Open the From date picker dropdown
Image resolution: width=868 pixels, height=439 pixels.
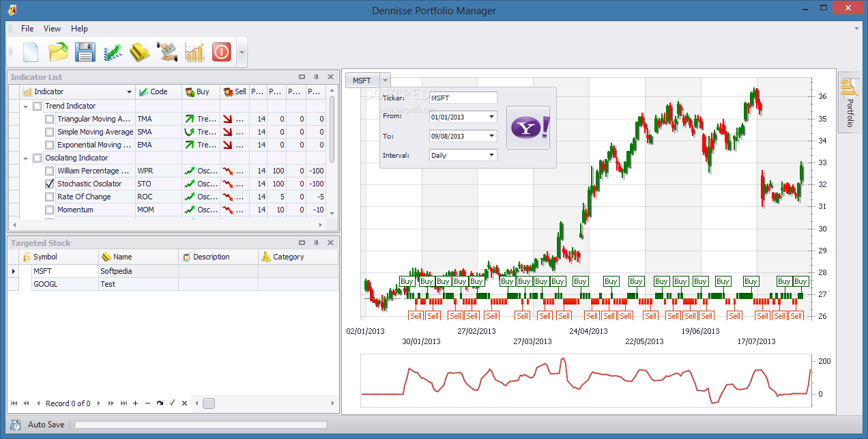[492, 117]
